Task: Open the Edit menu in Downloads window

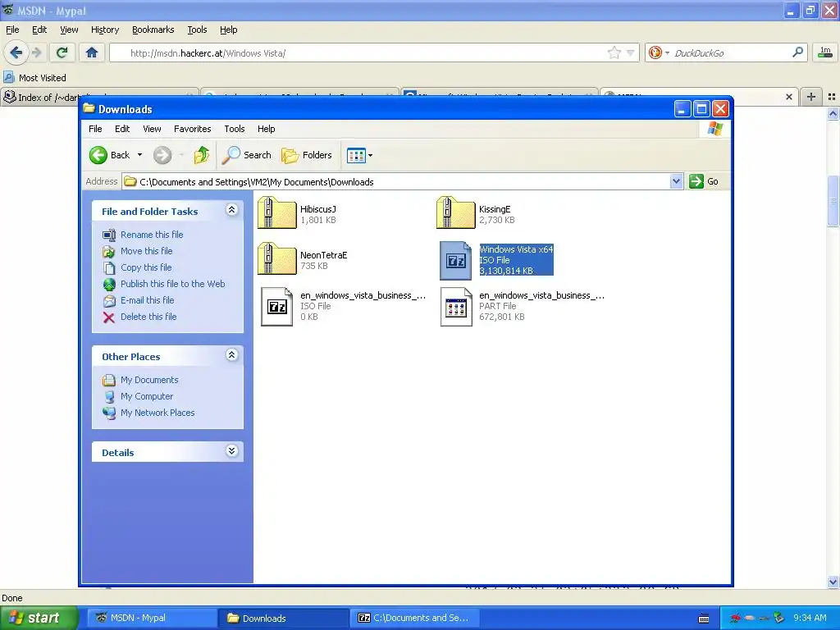Action: 122,129
